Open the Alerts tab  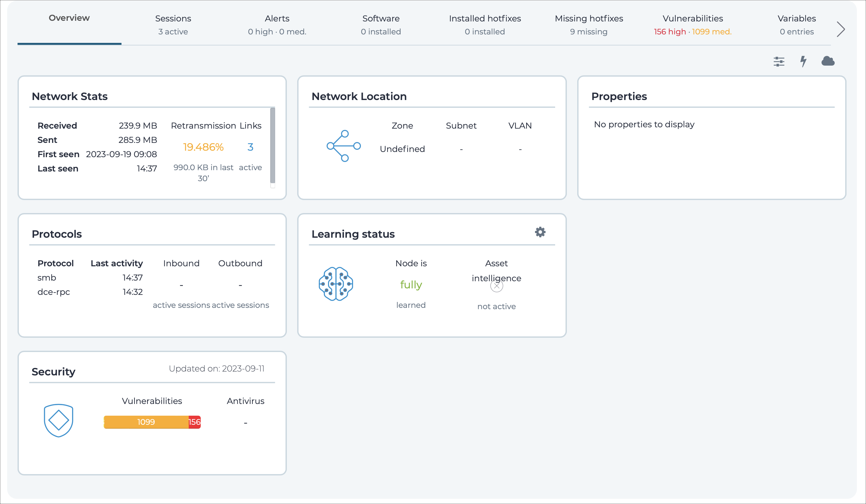277,25
